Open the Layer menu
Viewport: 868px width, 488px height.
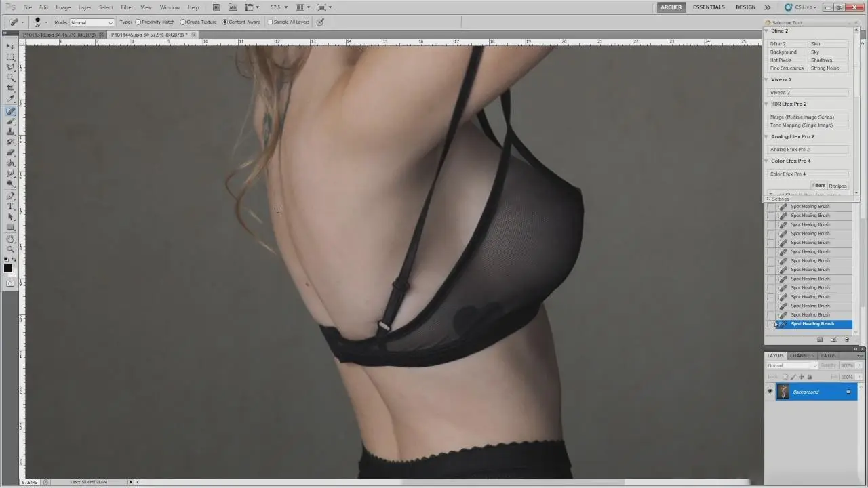(85, 7)
